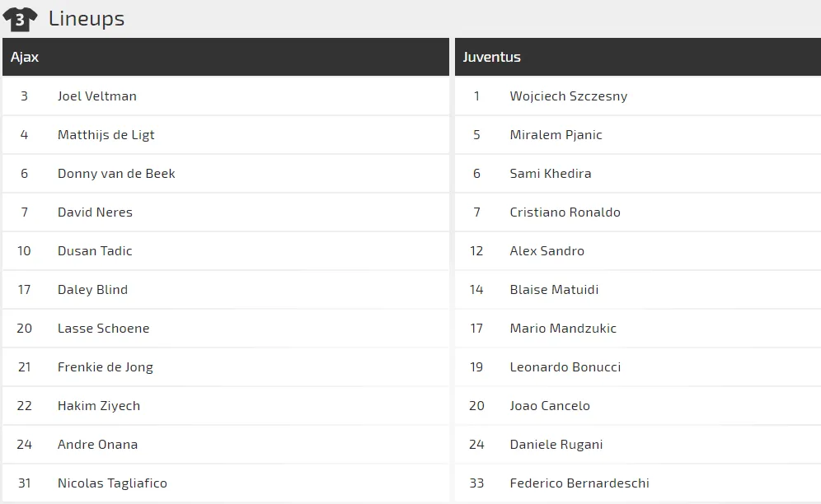821x504 pixels.
Task: Select Federico Bernardeschi from the lineup
Action: (x=579, y=483)
